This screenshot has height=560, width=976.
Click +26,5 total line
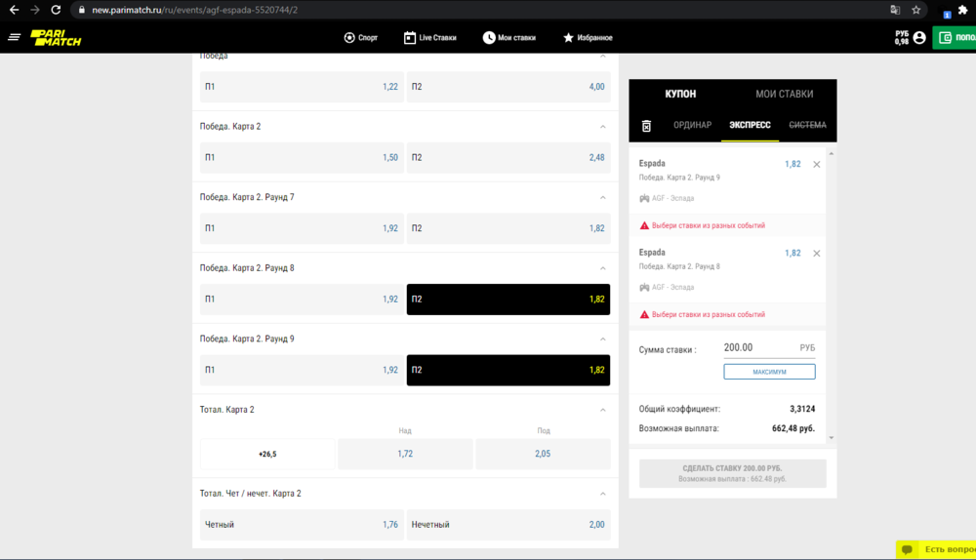tap(267, 454)
